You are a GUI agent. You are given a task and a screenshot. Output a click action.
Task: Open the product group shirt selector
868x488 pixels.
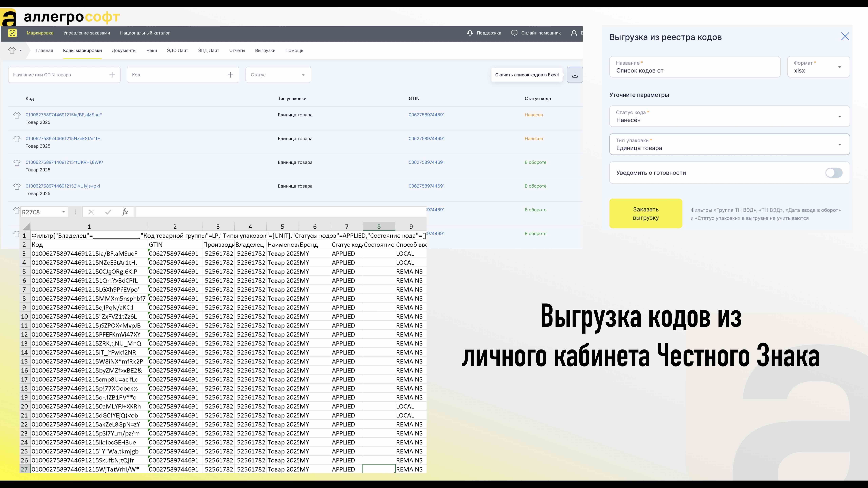click(15, 50)
